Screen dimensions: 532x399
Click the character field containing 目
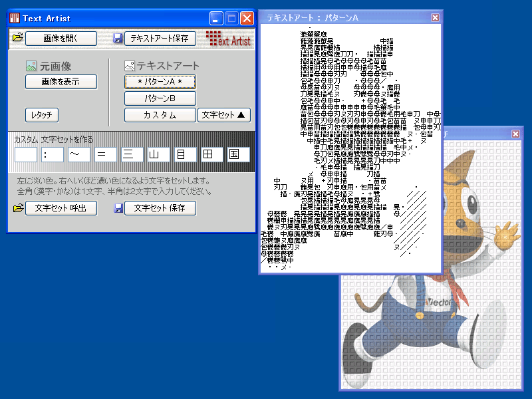[x=186, y=154]
